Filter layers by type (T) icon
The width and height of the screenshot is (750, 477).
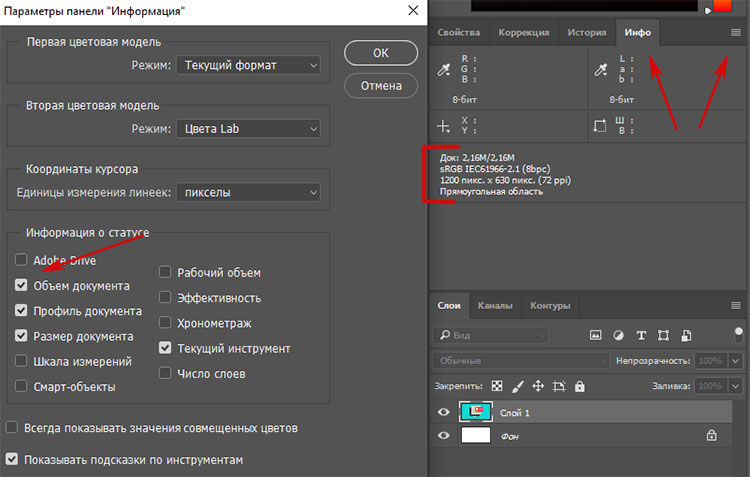[641, 335]
